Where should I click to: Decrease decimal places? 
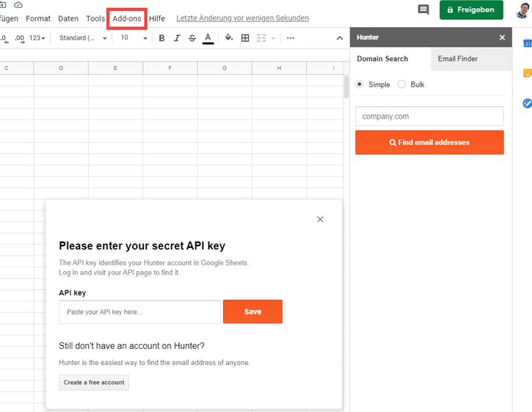[x=4, y=38]
